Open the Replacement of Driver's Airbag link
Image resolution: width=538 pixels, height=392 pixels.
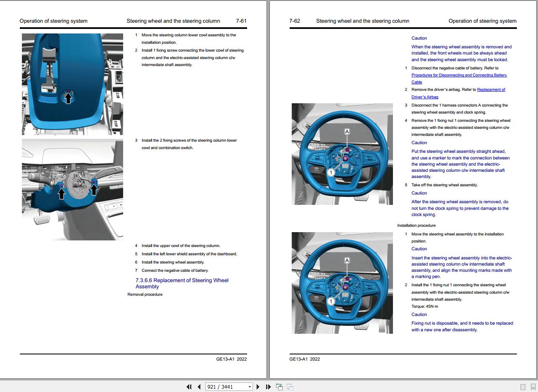click(x=491, y=89)
